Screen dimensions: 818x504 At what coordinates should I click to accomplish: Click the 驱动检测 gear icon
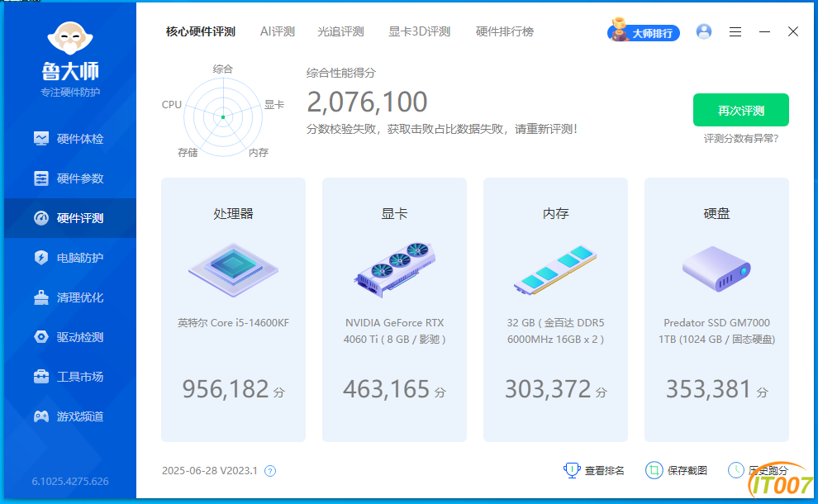click(41, 337)
